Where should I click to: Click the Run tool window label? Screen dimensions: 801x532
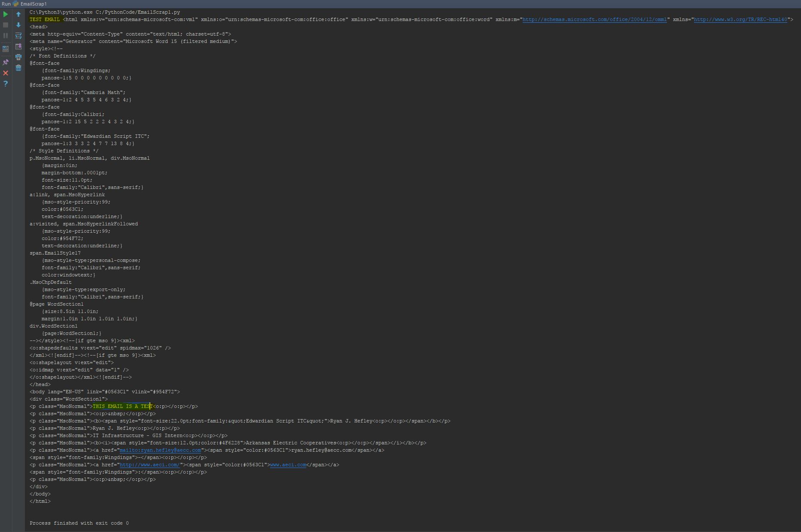(6, 4)
